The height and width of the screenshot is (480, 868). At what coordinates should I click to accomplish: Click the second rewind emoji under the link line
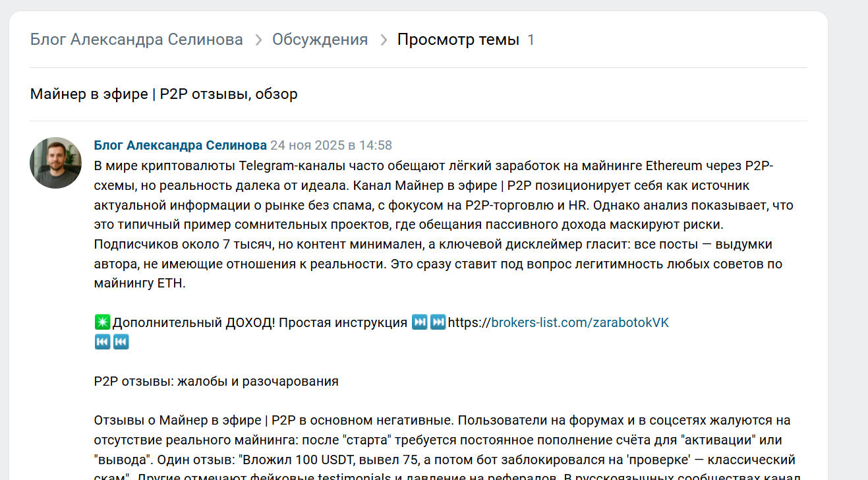point(121,342)
